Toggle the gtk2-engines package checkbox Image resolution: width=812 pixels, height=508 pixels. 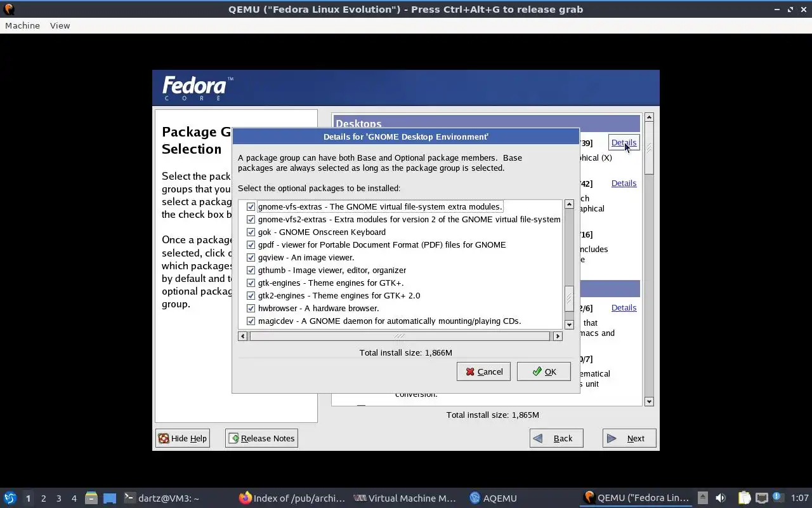coord(251,296)
